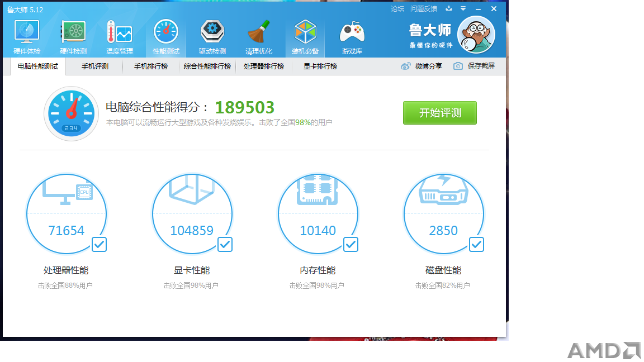The image size is (644, 362).
Task: Open 游戏库 game controller icon
Action: pos(352,36)
